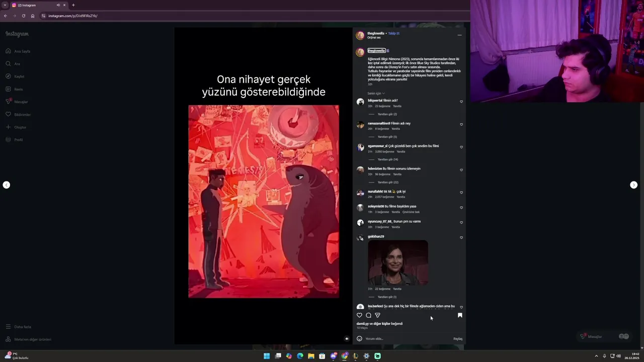Toggle video sound mute icon
The width and height of the screenshot is (644, 362).
347,339
